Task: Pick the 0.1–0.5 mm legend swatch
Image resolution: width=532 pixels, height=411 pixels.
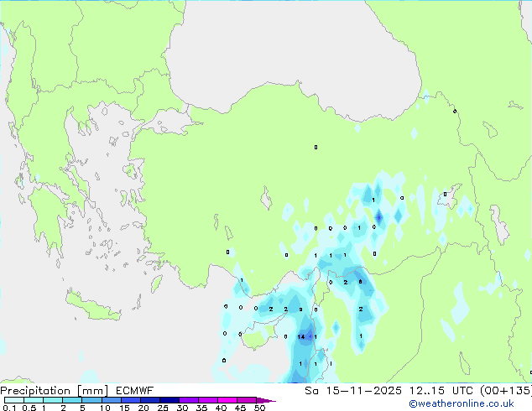Action: click(14, 400)
